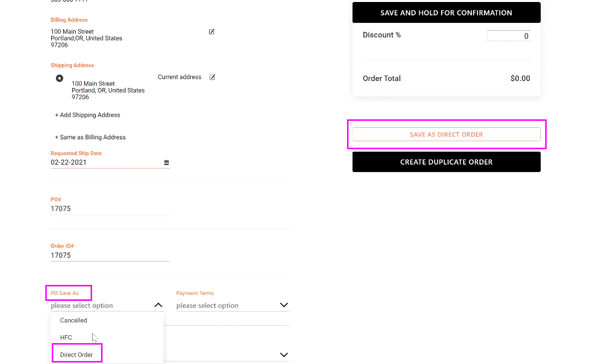Screen dimensions: 589x364
Task: Focus the Order ID# input field
Action: [110, 255]
